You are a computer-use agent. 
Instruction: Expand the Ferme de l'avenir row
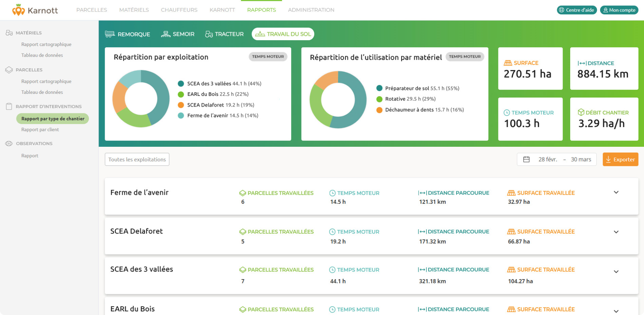616,192
